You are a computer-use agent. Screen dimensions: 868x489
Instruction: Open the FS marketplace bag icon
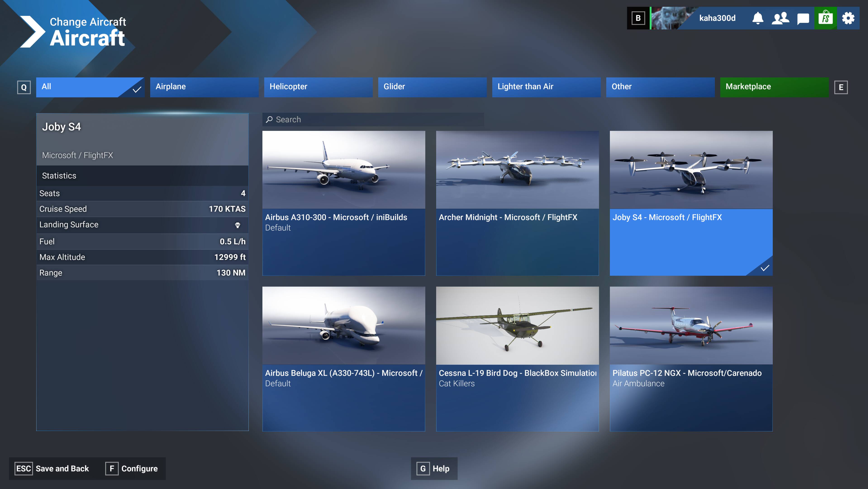click(825, 18)
